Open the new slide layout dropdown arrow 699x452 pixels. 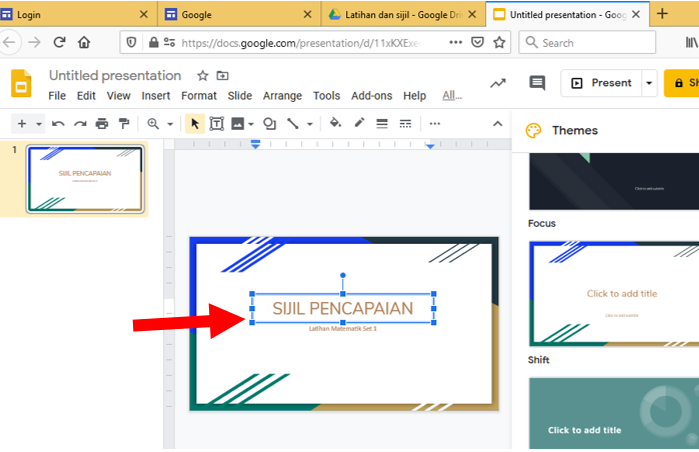pyautogui.click(x=39, y=124)
